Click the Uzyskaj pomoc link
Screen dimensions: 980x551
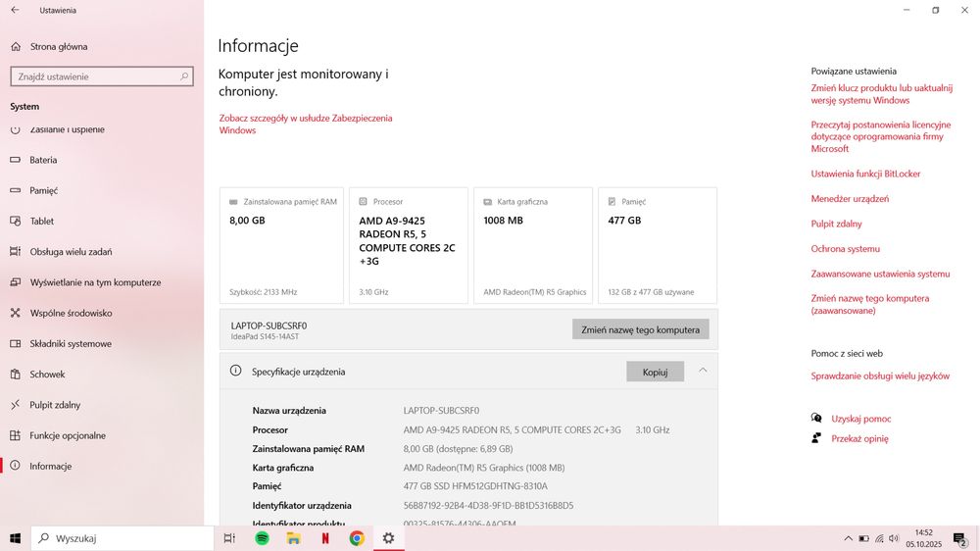(x=861, y=419)
